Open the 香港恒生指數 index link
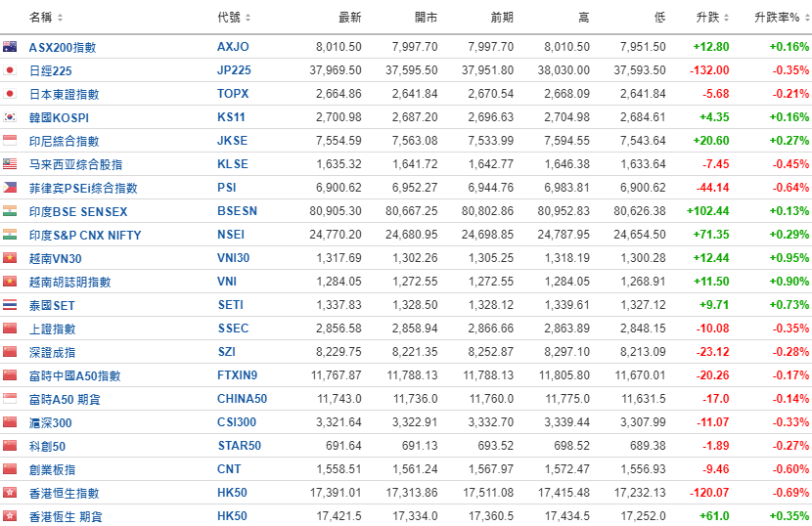The width and height of the screenshot is (812, 526). coord(64,493)
